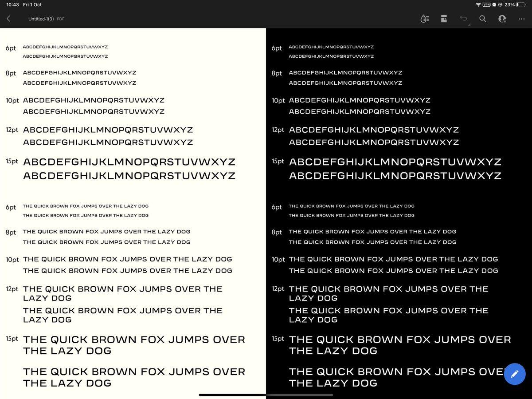The image size is (532, 399).
Task: Tap the 6pt alphabet label on white page
Action: click(11, 48)
